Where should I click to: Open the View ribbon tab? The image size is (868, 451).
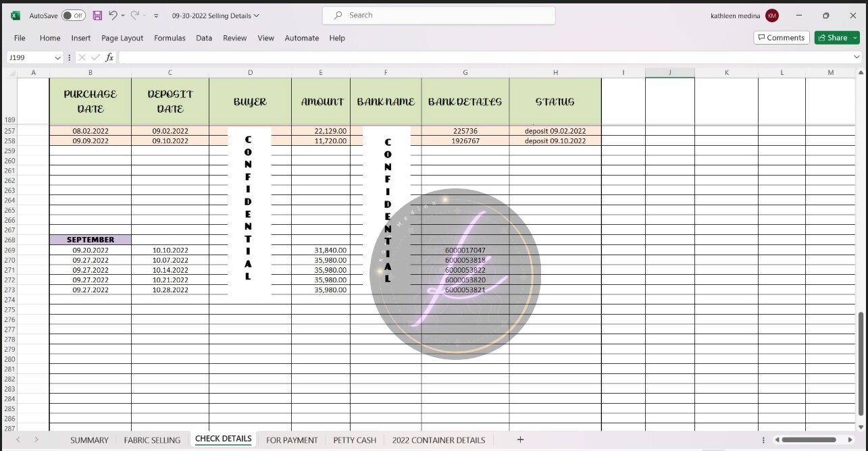click(x=265, y=38)
